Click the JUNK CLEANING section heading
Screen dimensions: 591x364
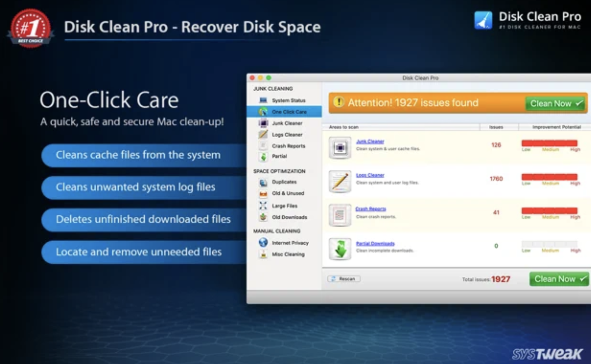273,89
